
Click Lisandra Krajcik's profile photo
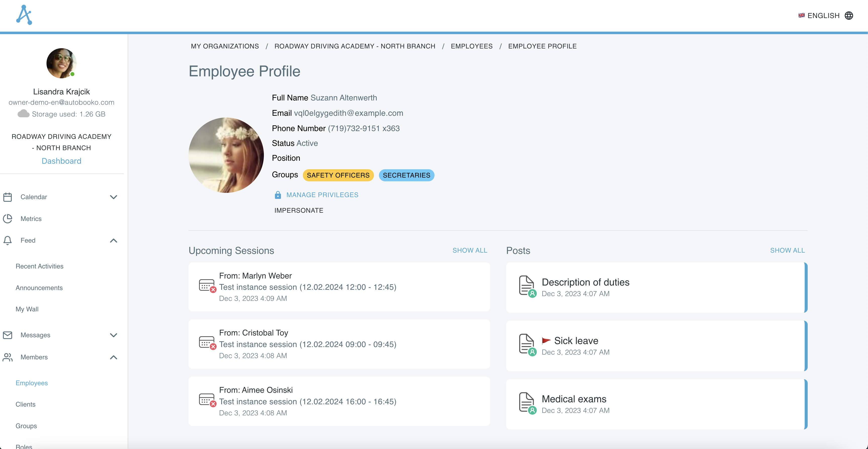(x=61, y=63)
